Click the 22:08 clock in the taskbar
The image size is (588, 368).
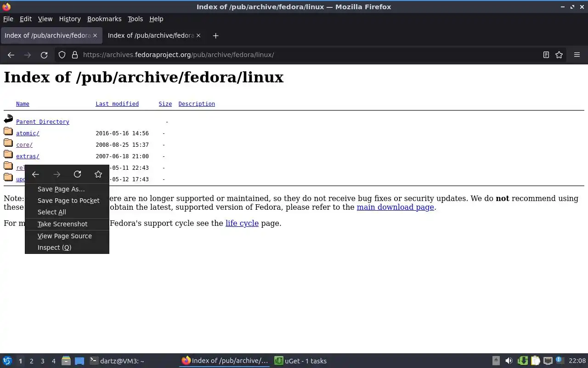[577, 361]
